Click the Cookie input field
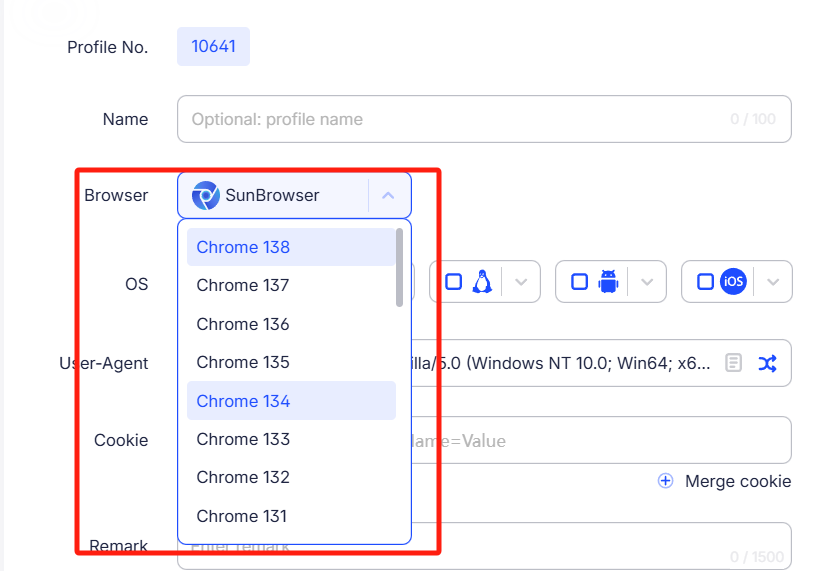Image resolution: width=814 pixels, height=571 pixels. tap(601, 440)
